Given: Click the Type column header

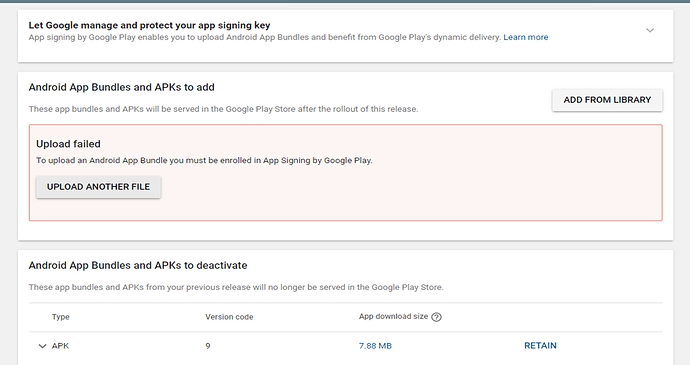Looking at the screenshot, I should pos(61,317).
